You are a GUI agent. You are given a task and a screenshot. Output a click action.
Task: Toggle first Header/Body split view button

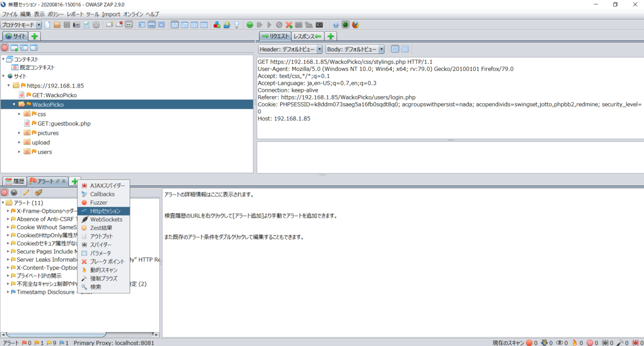pyautogui.click(x=395, y=49)
